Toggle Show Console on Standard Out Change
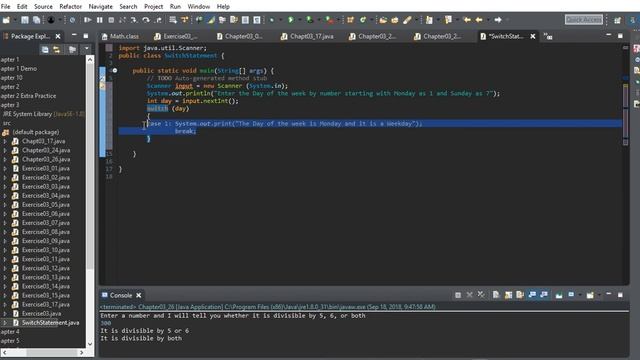Image resolution: width=640 pixels, height=360 pixels. click(x=532, y=295)
